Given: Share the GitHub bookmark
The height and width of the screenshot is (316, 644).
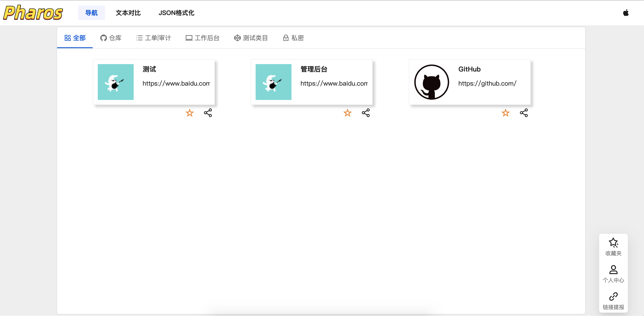Looking at the screenshot, I should pos(524,113).
